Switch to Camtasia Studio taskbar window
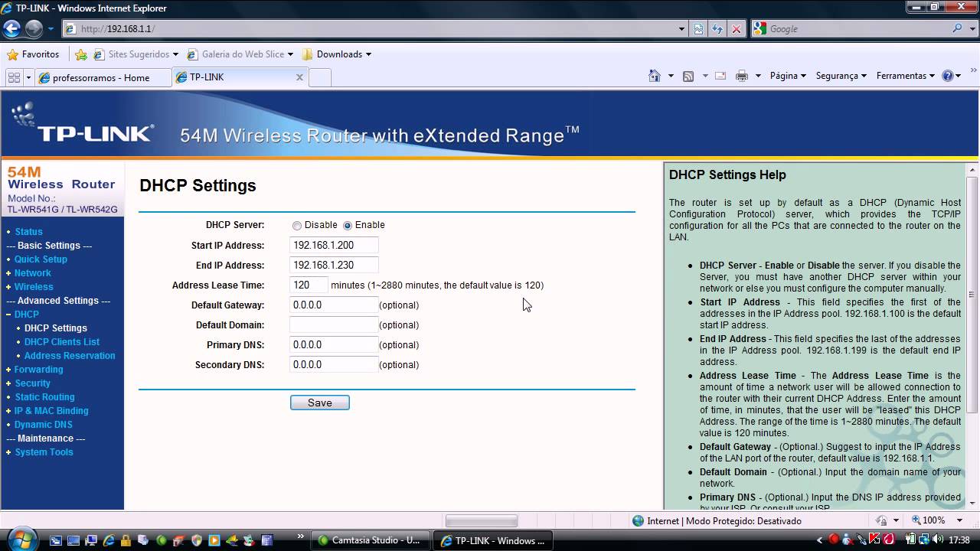The height and width of the screenshot is (551, 980). pos(372,540)
